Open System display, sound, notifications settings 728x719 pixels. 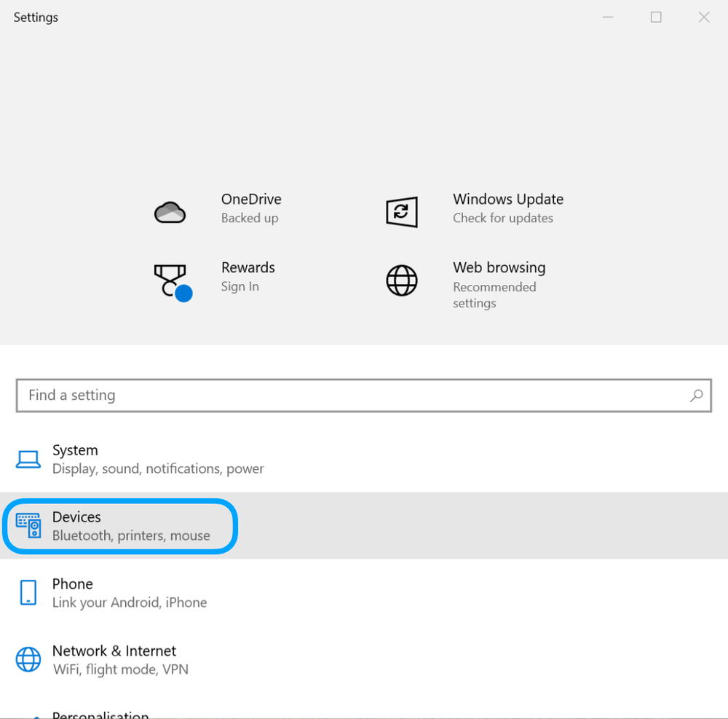(x=157, y=468)
